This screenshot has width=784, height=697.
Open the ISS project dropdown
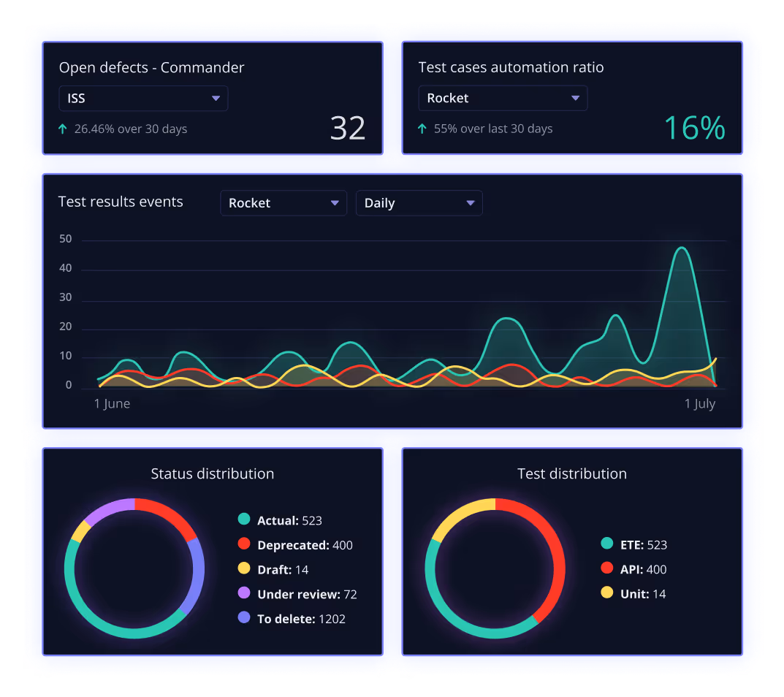tap(142, 98)
